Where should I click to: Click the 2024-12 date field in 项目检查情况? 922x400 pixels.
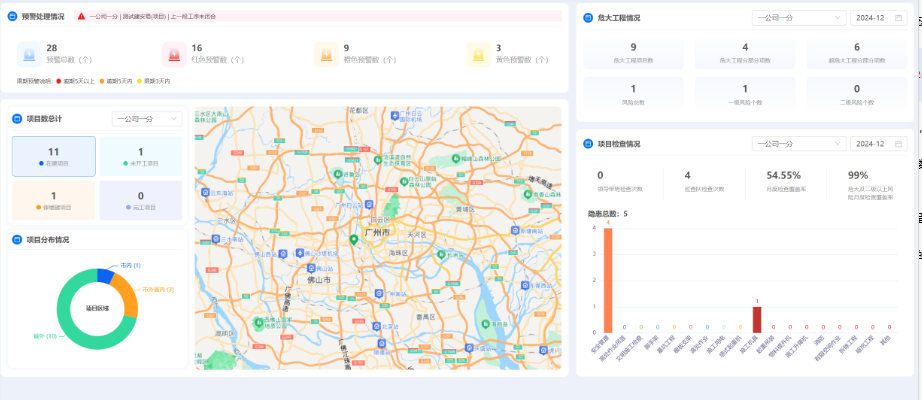point(879,144)
